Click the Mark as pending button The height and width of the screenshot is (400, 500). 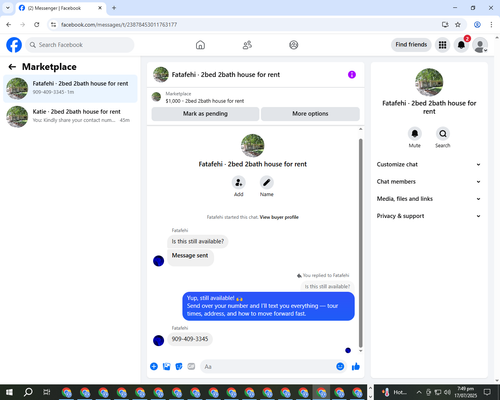coord(205,114)
